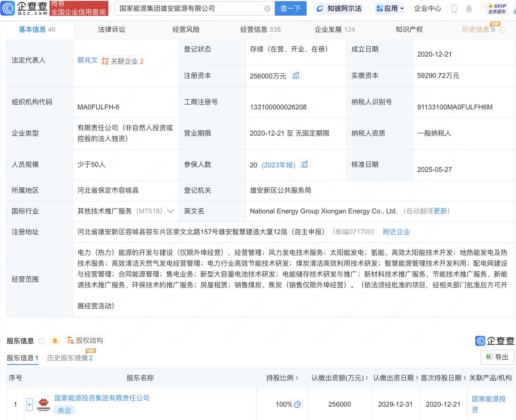Screen dimensions: 516x420
Task: Click 附近企业 link after address
Action: coord(396,232)
